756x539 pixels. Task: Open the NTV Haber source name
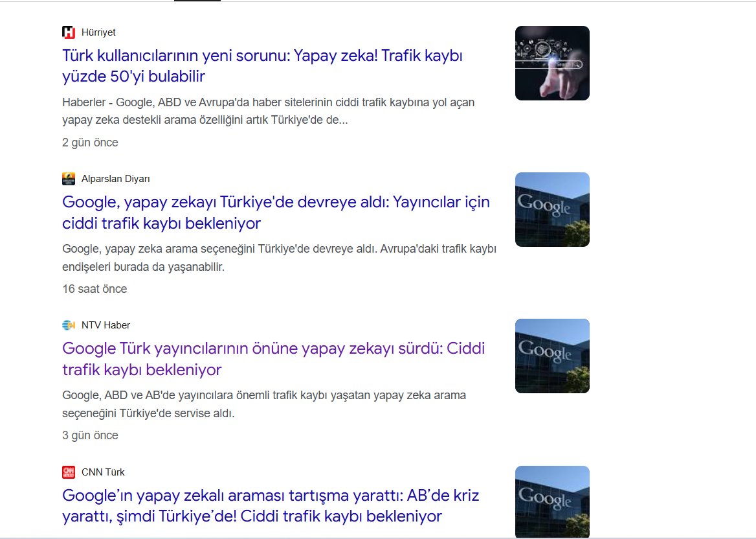106,325
